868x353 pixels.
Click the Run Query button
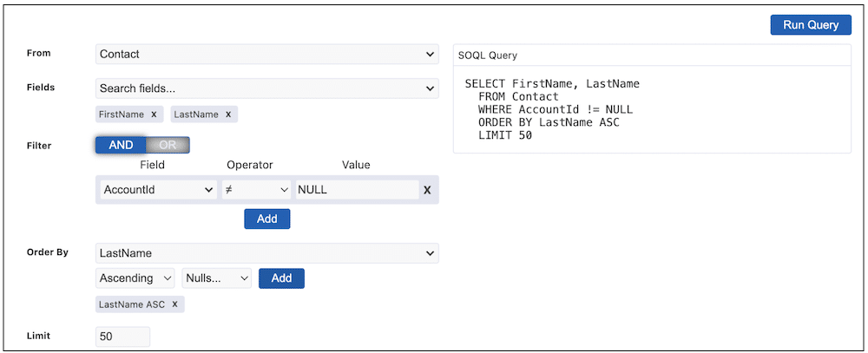click(x=811, y=25)
